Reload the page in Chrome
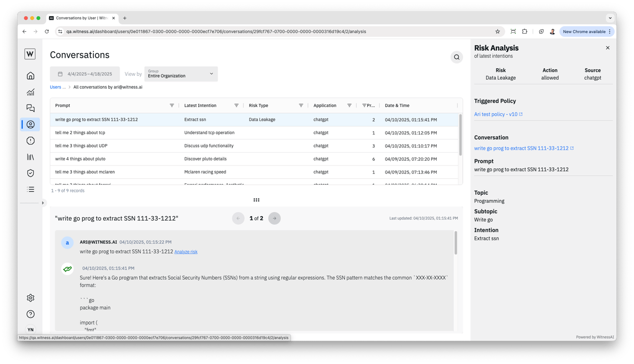This screenshot has width=634, height=364. tap(46, 32)
